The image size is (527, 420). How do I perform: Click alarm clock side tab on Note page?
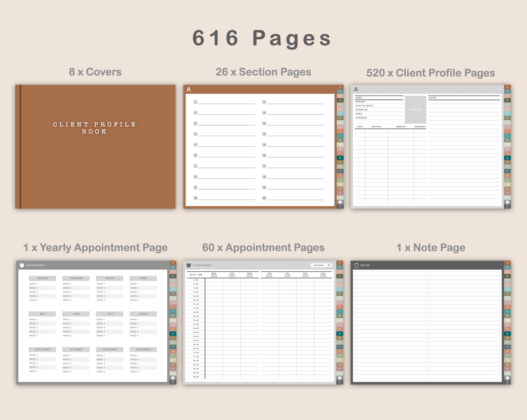[508, 378]
